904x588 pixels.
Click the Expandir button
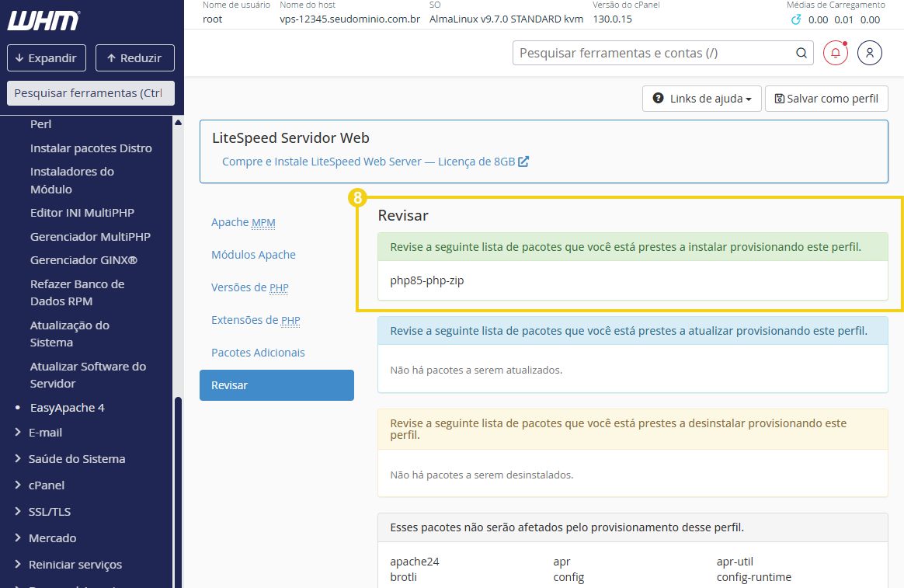(46, 58)
